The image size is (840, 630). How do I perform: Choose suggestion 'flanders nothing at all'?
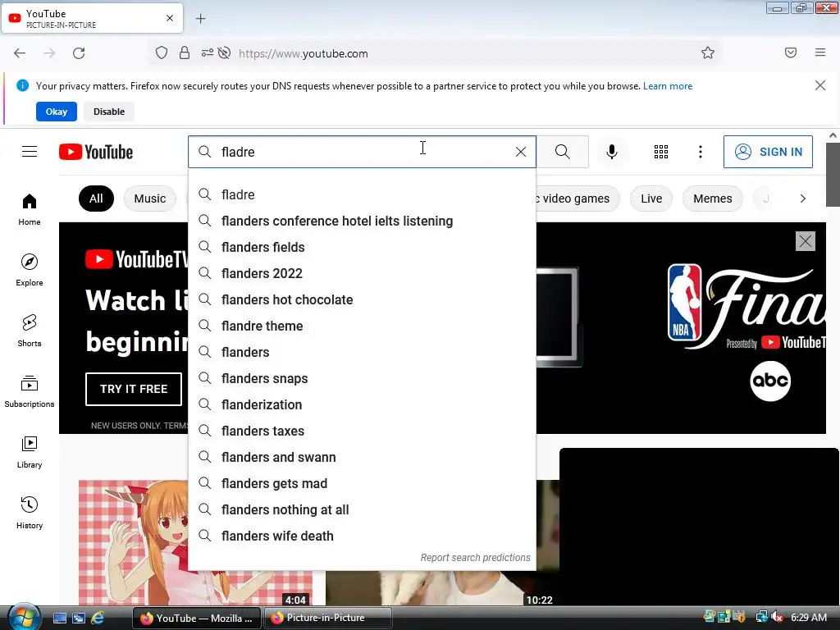(x=362, y=509)
